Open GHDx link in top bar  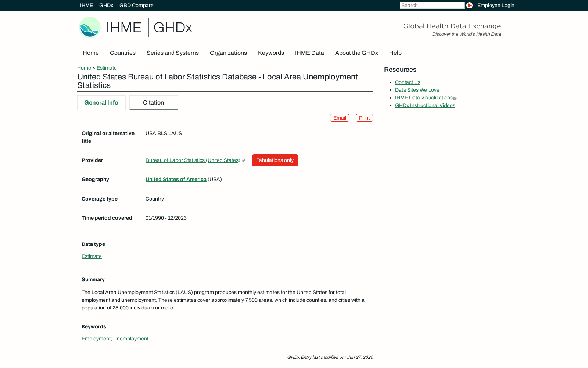pos(106,5)
